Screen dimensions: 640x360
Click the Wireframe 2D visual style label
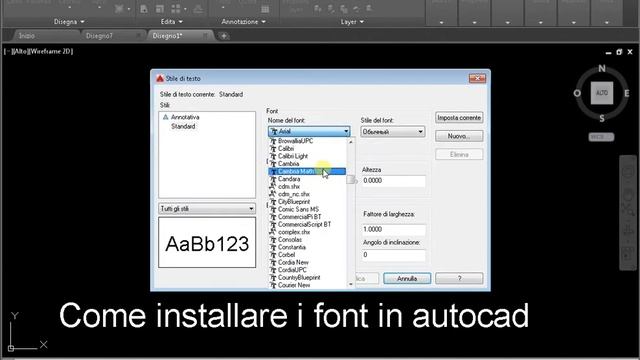51,51
